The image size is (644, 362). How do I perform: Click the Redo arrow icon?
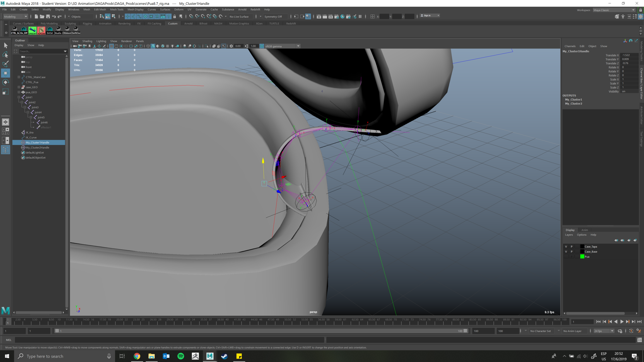tap(60, 16)
